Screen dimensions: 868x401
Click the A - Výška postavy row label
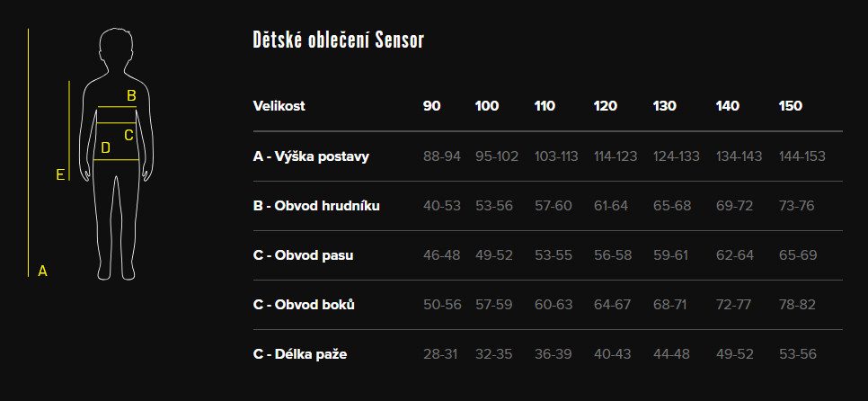click(311, 156)
